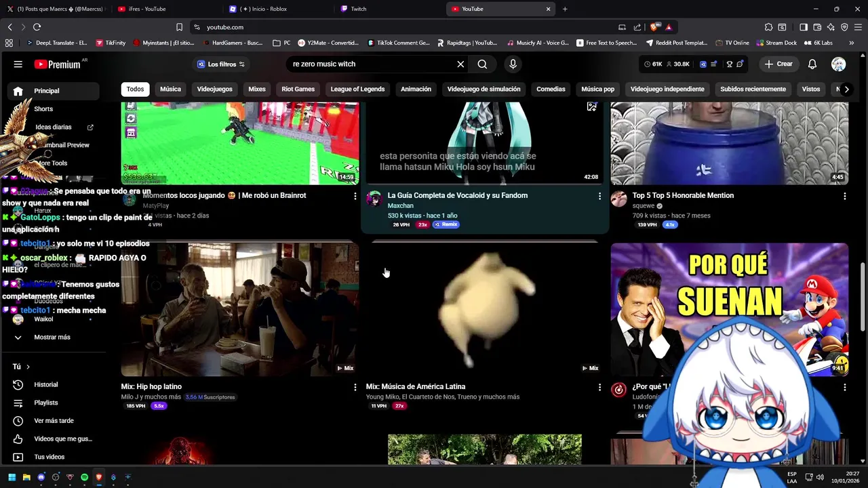The height and width of the screenshot is (488, 868).
Task: Open the Leo AI sparkle icon
Action: click(831, 27)
